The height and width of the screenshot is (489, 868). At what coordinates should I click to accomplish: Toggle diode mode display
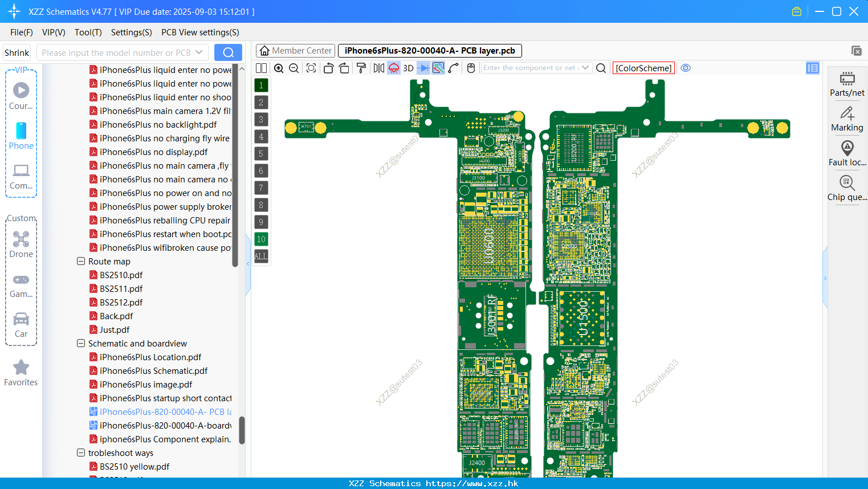pyautogui.click(x=423, y=68)
